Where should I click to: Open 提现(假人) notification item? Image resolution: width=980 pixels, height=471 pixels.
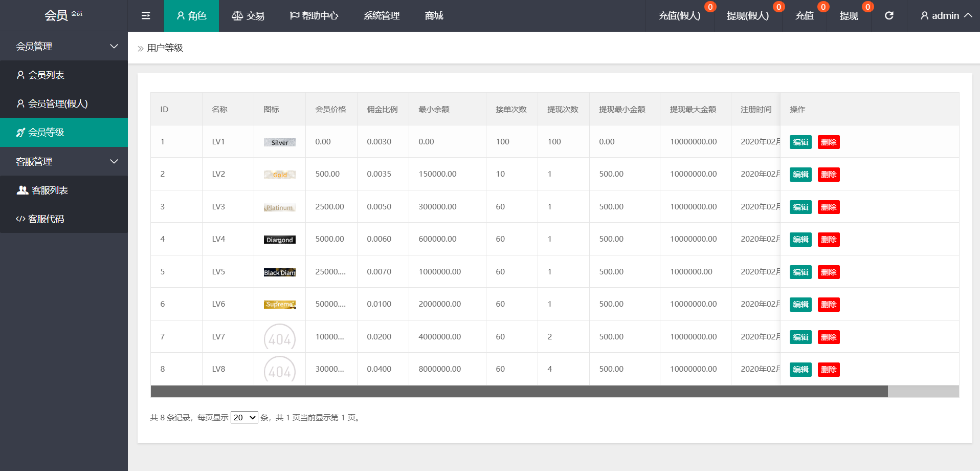coord(747,16)
